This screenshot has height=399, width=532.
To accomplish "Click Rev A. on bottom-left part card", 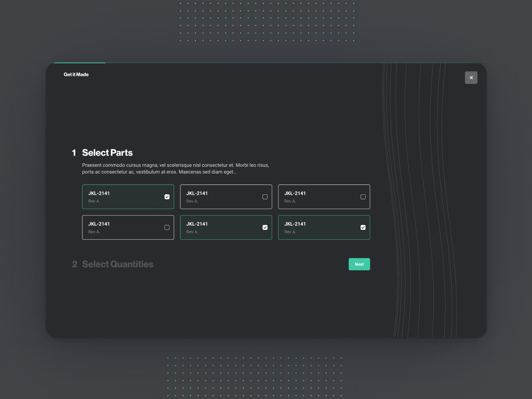I will (94, 232).
